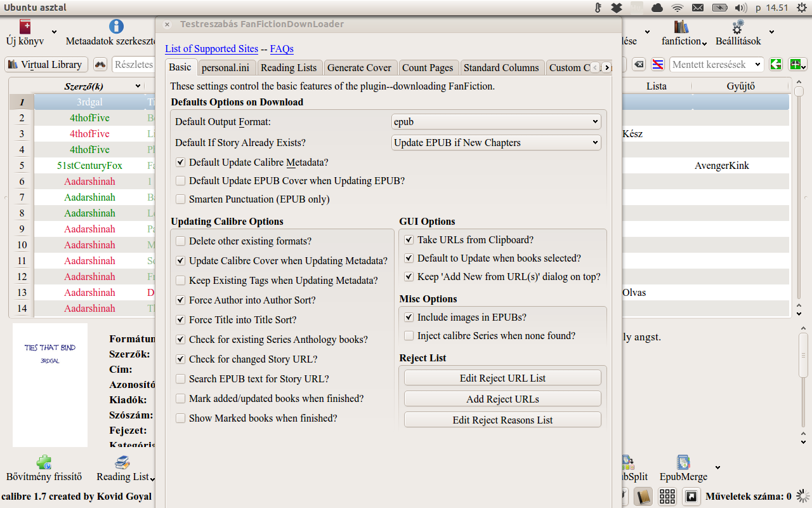Open the power session gear menu

click(801, 8)
